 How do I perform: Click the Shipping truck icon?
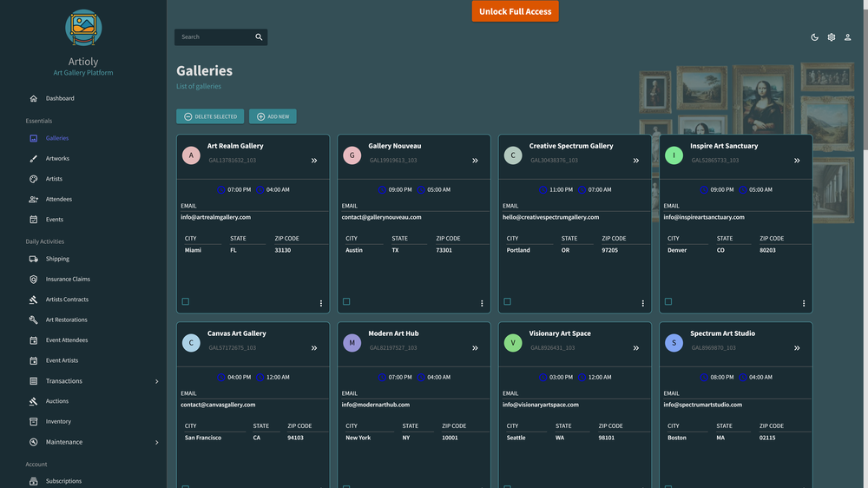point(33,259)
